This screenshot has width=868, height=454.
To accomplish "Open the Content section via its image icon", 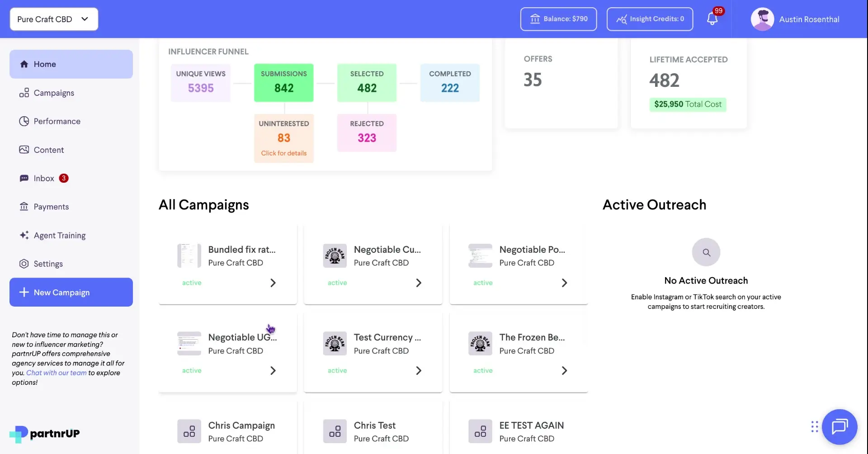I will (x=24, y=149).
